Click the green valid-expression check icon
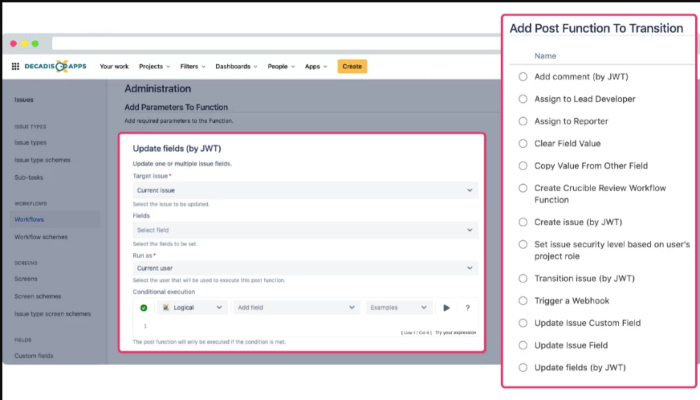Screen dimensions: 700x400 [144, 308]
